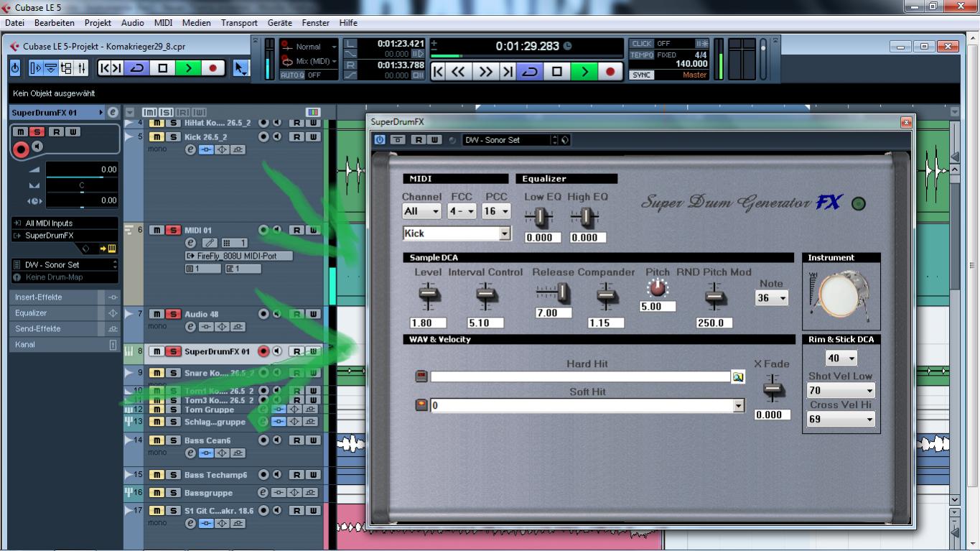This screenshot has height=551, width=980.
Task: Toggle the SuperDrumFX plugin bypass power button
Action: [380, 139]
